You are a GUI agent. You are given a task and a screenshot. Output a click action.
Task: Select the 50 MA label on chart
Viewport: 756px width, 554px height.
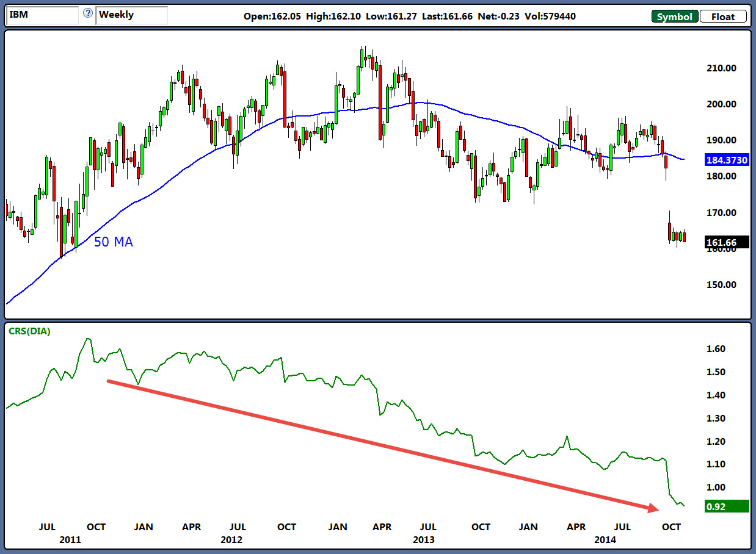[113, 242]
